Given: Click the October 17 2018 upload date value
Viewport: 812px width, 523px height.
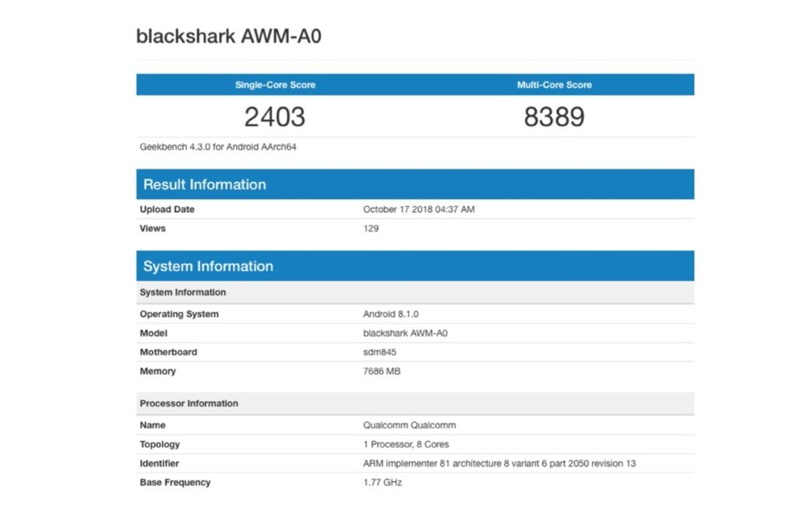Looking at the screenshot, I should [418, 210].
